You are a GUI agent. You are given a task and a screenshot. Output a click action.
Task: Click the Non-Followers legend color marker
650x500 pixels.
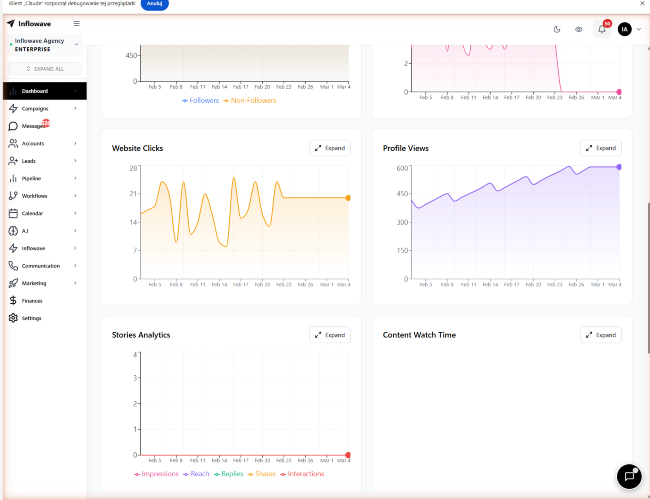[x=227, y=100]
